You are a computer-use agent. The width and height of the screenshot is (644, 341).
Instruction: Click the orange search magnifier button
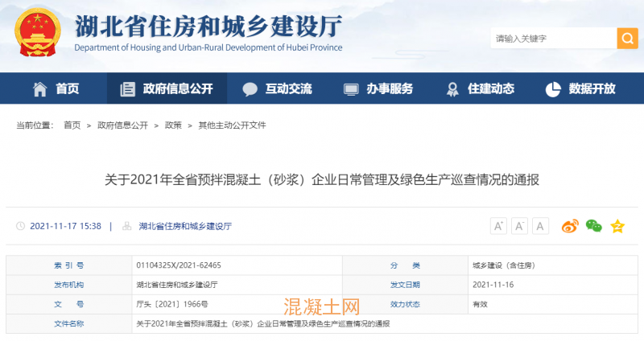627,38
